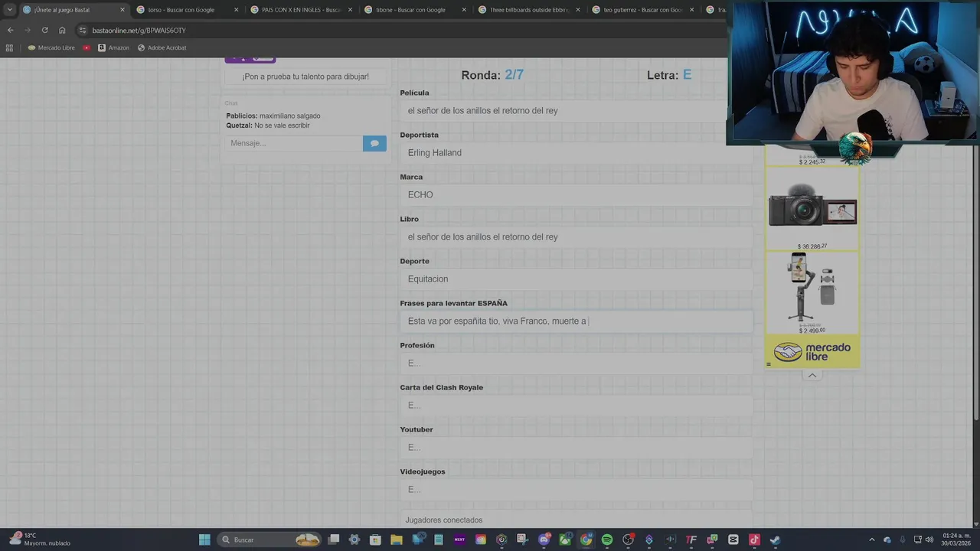Click the 'Jugadores conectados' panel header
This screenshot has width=980, height=551.
pyautogui.click(x=576, y=520)
